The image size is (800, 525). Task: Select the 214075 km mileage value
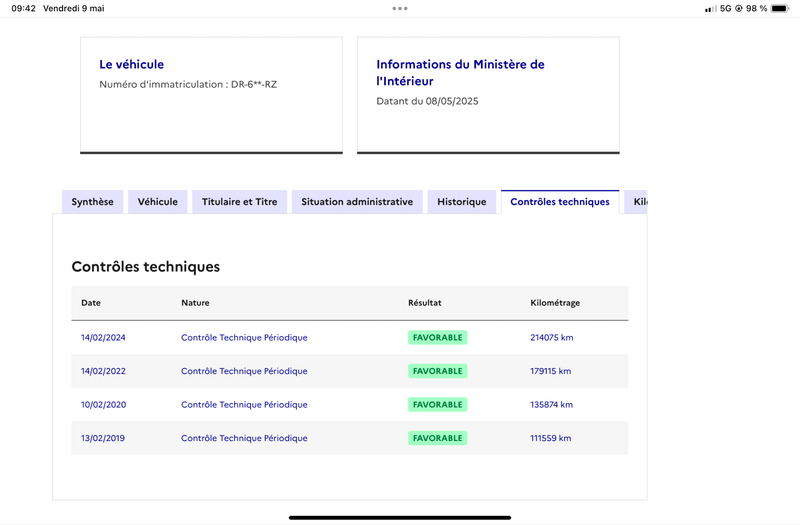point(551,338)
